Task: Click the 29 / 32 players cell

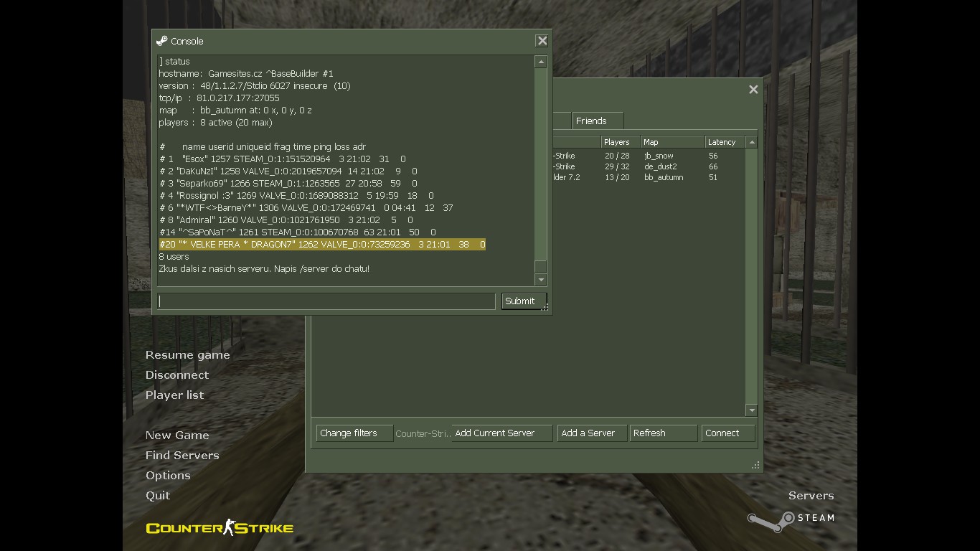Action: pyautogui.click(x=617, y=166)
